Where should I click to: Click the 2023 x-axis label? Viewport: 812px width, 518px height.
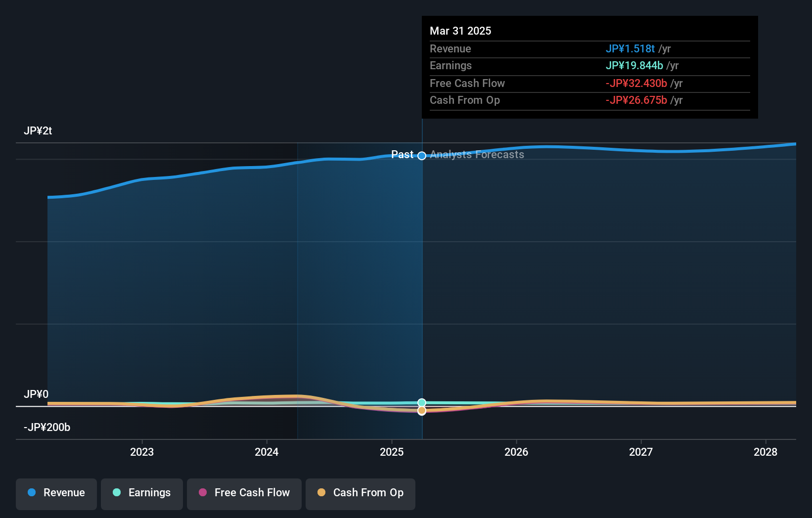pyautogui.click(x=142, y=452)
